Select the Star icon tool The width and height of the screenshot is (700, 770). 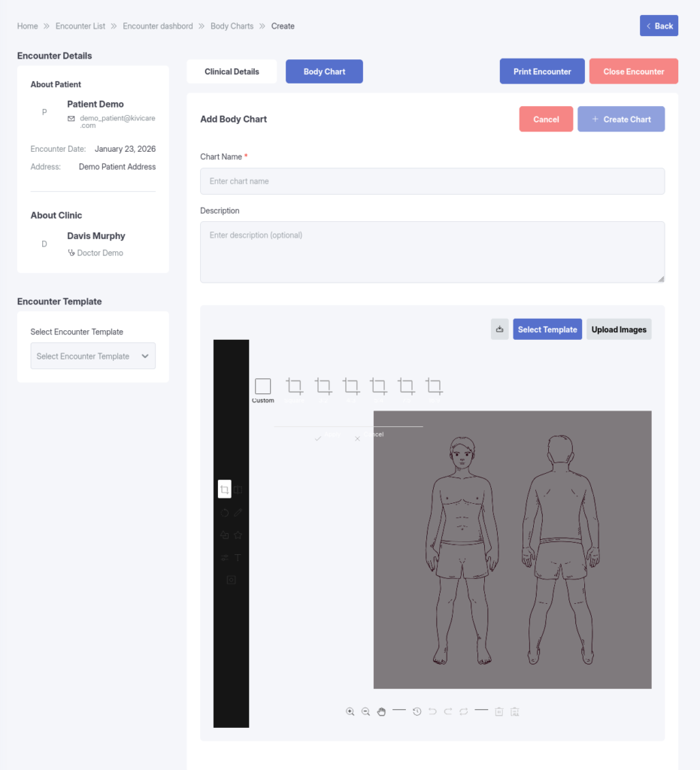[238, 535]
